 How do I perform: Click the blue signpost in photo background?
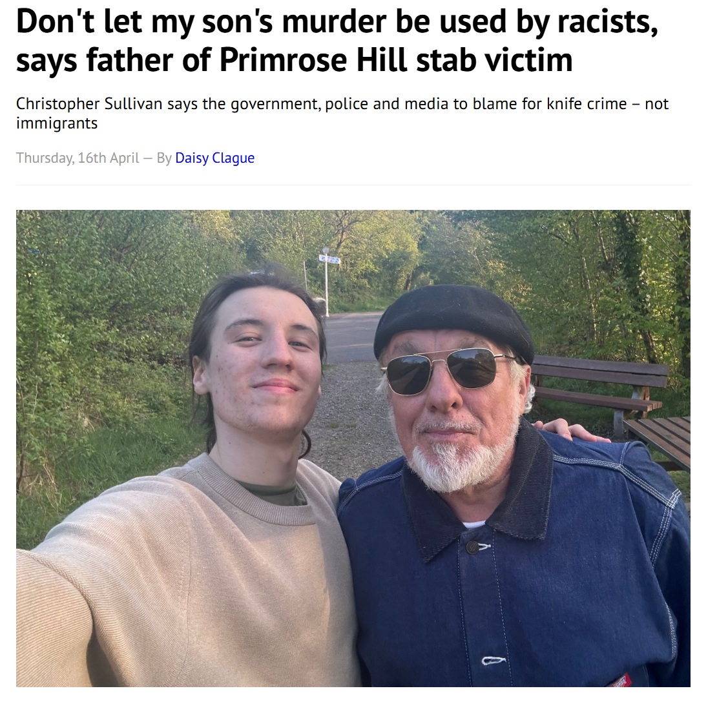coord(329,260)
